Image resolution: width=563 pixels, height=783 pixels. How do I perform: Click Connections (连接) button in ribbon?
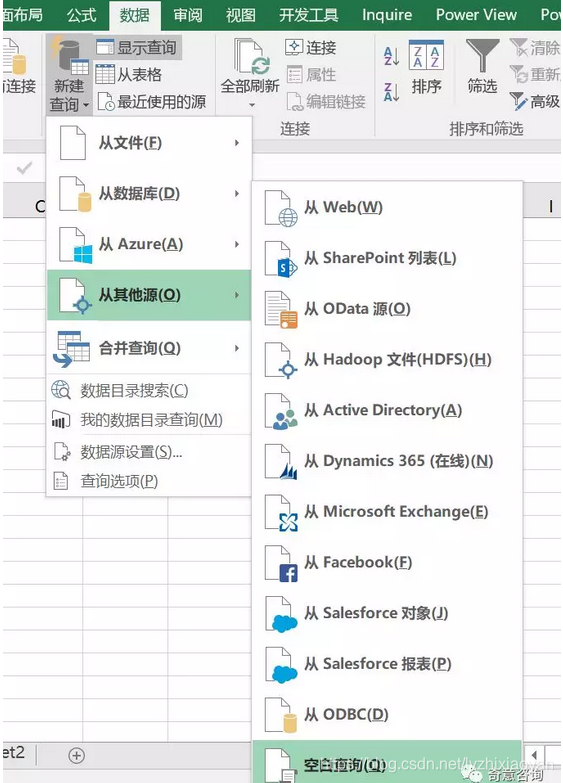[x=311, y=47]
